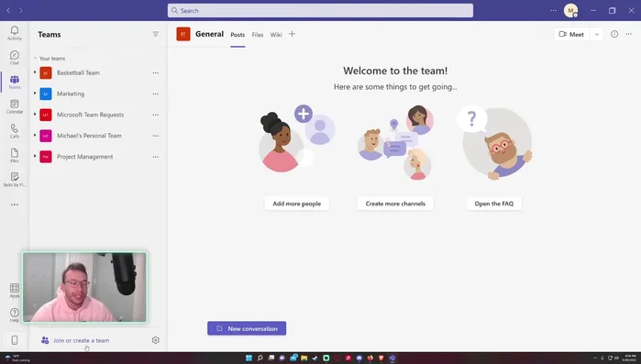The image size is (641, 364).
Task: Open more options for Basketball Team
Action: tap(155, 72)
